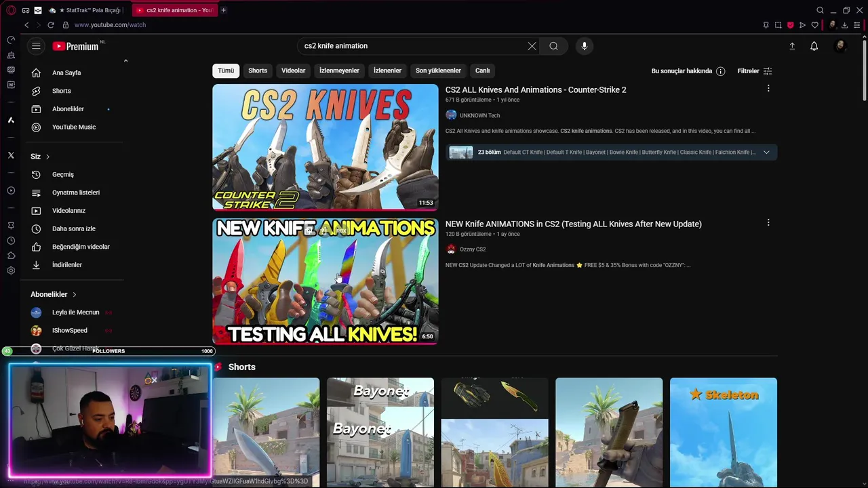868x488 pixels.
Task: Reload the page in Opera
Action: point(50,25)
